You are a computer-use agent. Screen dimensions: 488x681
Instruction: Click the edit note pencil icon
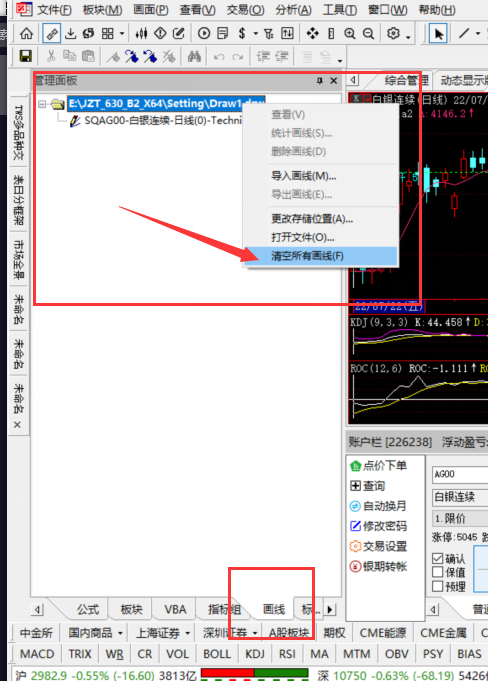[x=179, y=33]
